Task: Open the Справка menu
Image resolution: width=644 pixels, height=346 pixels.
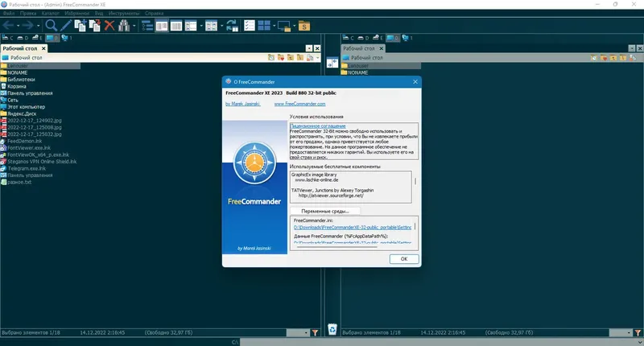Action: tap(154, 13)
